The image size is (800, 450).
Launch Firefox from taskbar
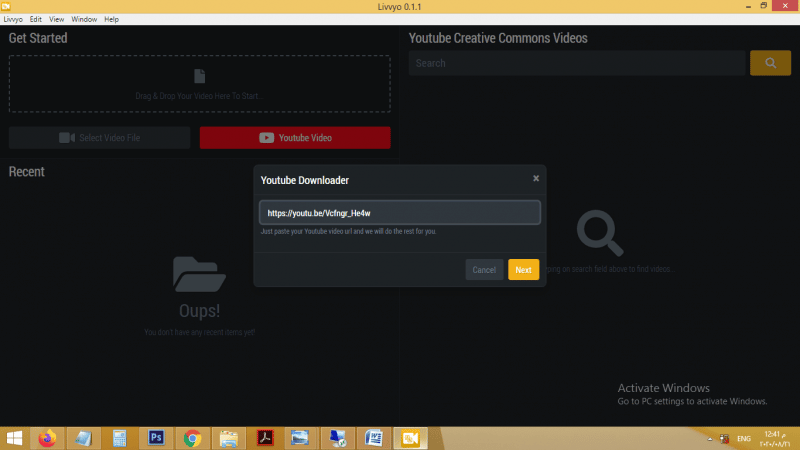[47, 438]
